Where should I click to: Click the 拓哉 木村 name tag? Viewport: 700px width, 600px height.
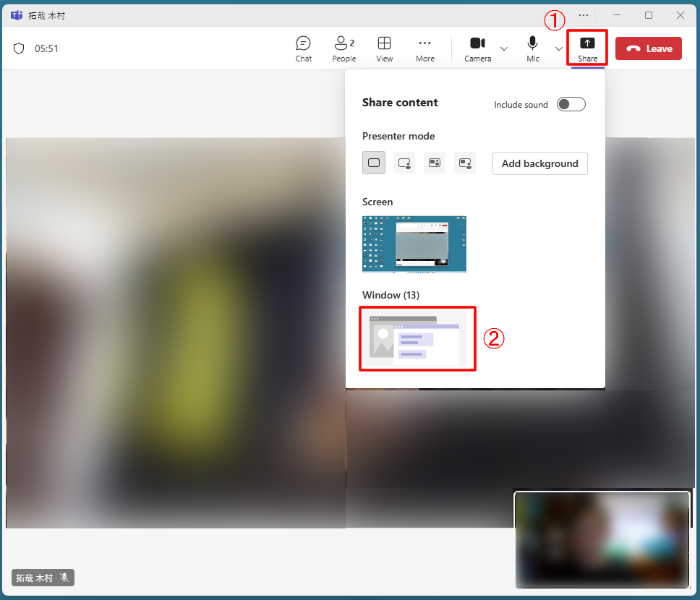(43, 578)
